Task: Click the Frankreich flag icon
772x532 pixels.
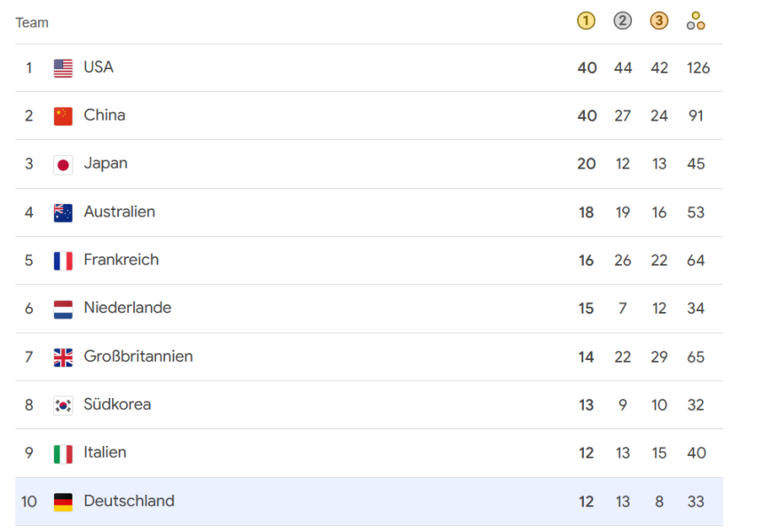Action: click(x=63, y=261)
